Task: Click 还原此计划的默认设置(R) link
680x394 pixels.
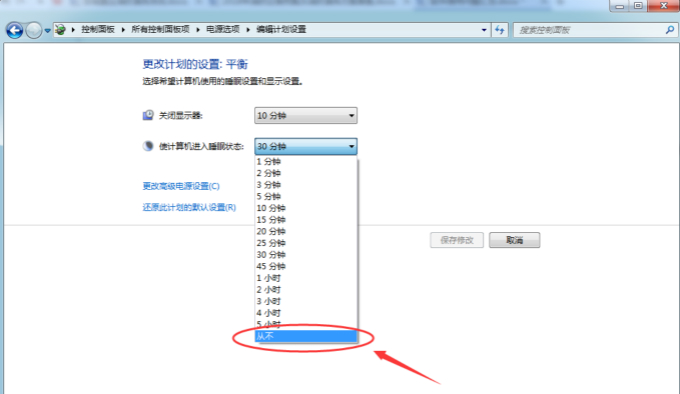Action: point(189,207)
